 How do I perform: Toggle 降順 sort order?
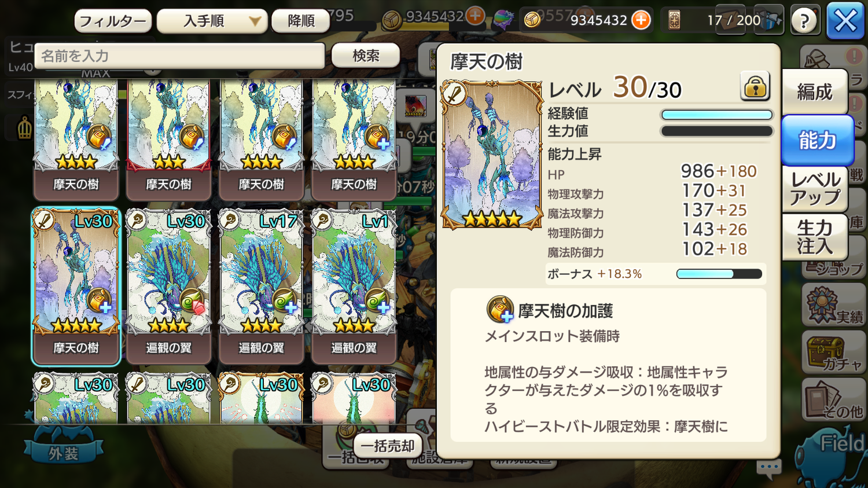click(301, 21)
